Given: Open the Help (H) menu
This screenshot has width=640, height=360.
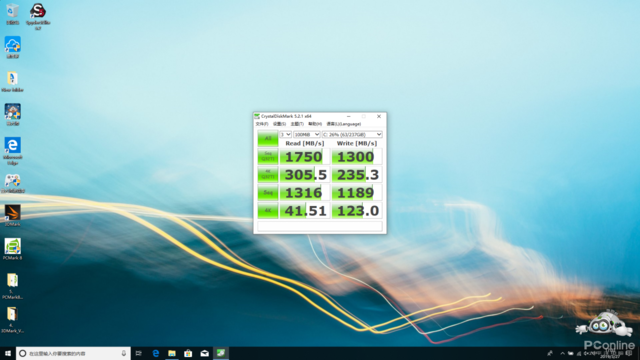Looking at the screenshot, I should tap(315, 124).
